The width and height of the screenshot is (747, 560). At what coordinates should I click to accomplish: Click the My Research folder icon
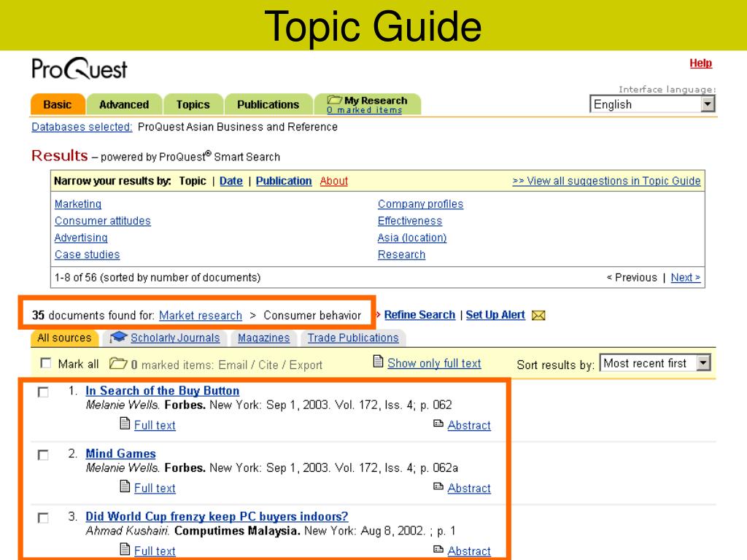tap(334, 100)
